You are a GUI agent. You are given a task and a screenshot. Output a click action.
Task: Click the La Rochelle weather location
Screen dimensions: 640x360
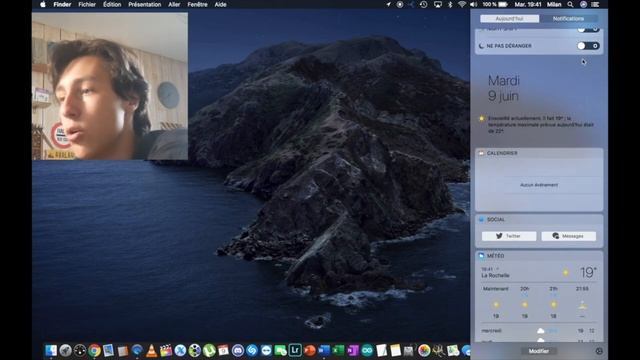495,276
